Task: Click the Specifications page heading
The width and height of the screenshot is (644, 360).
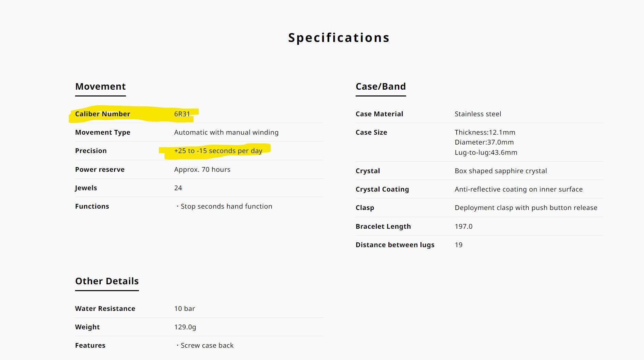Action: 339,37
